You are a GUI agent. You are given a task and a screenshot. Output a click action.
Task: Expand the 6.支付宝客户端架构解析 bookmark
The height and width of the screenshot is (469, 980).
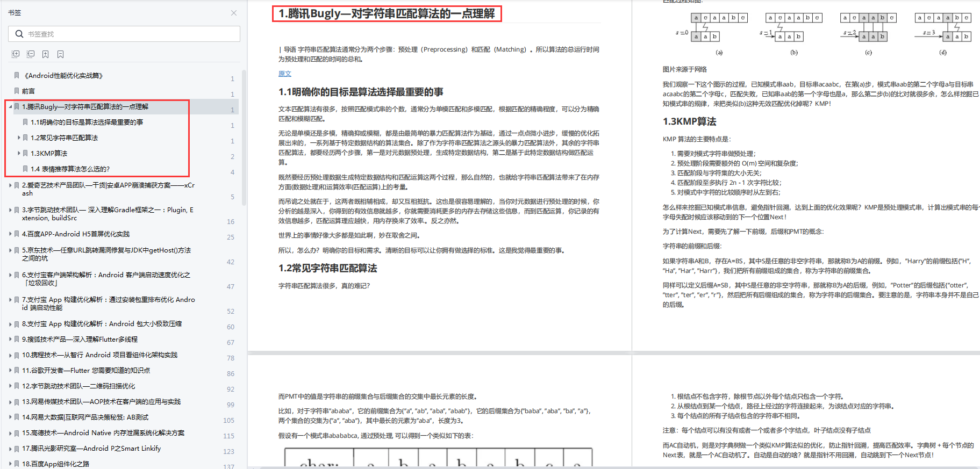[10, 275]
